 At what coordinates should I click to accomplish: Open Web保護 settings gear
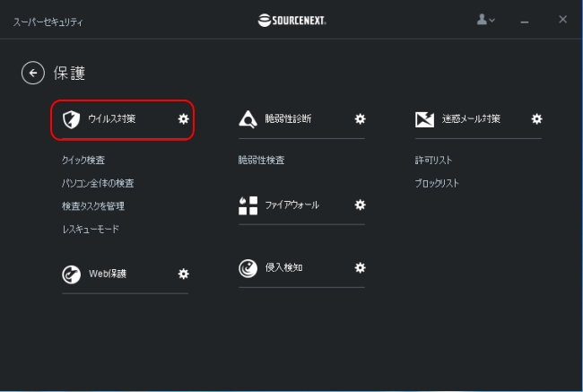(183, 274)
